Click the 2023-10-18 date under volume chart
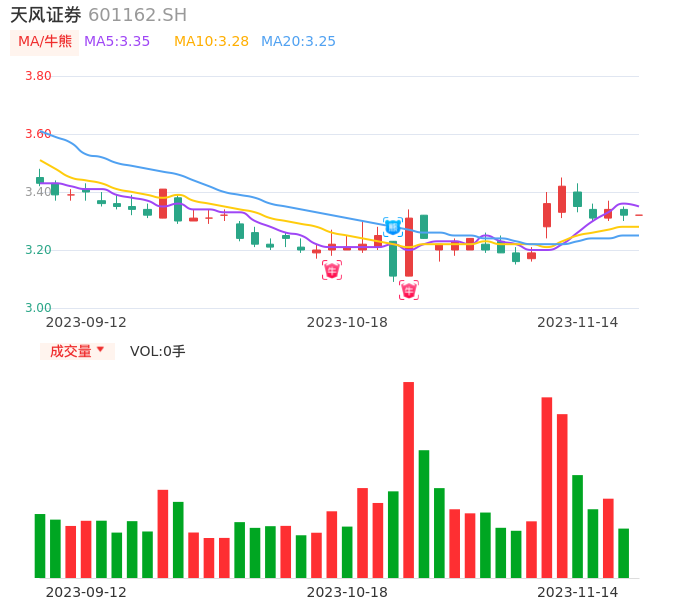This screenshot has width=686, height=606. (x=347, y=592)
